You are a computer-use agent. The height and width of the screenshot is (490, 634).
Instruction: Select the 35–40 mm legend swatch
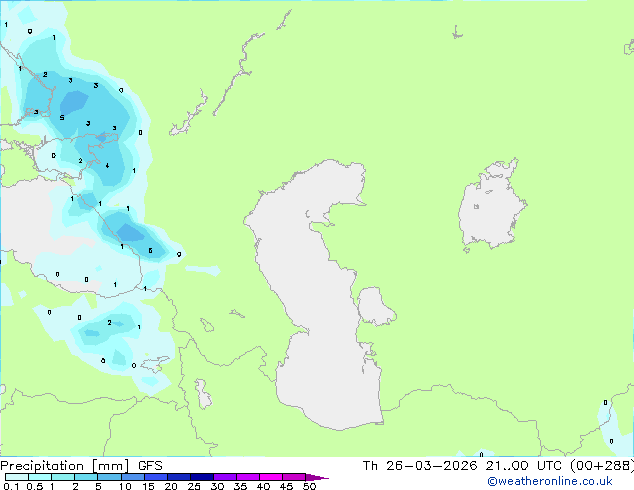coord(248,477)
